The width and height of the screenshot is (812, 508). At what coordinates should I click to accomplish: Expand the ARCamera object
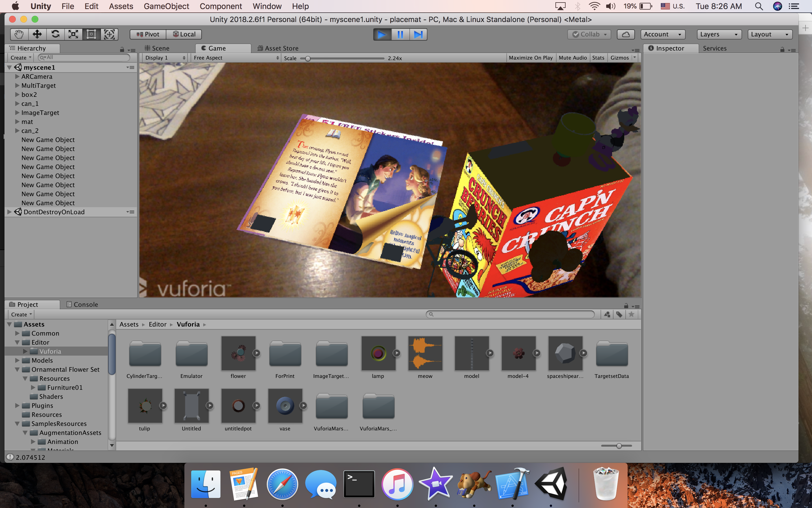[x=17, y=76]
